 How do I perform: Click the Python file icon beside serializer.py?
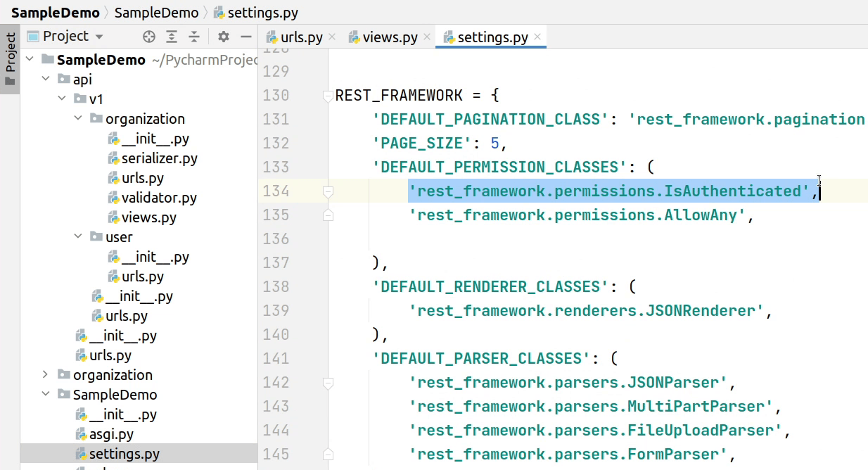[x=113, y=158]
